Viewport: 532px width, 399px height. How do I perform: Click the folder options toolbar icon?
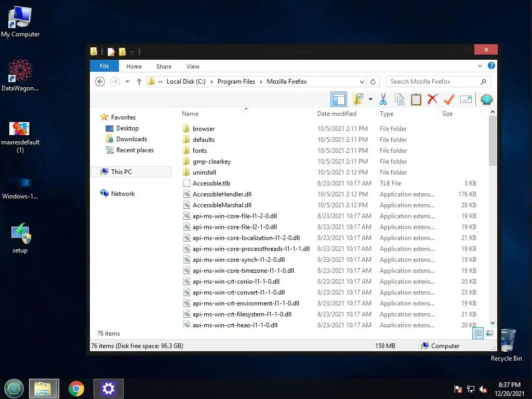(357, 99)
